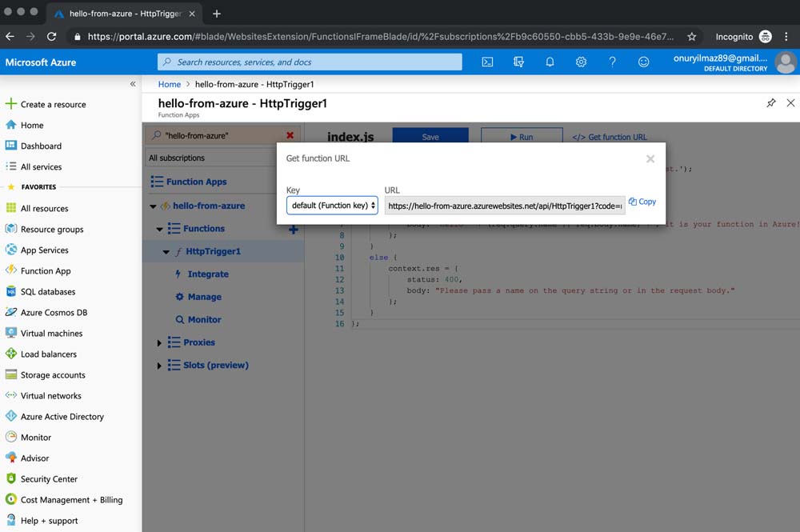The height and width of the screenshot is (532, 800).
Task: Go to Virtual machines in sidebar
Action: click(x=51, y=333)
